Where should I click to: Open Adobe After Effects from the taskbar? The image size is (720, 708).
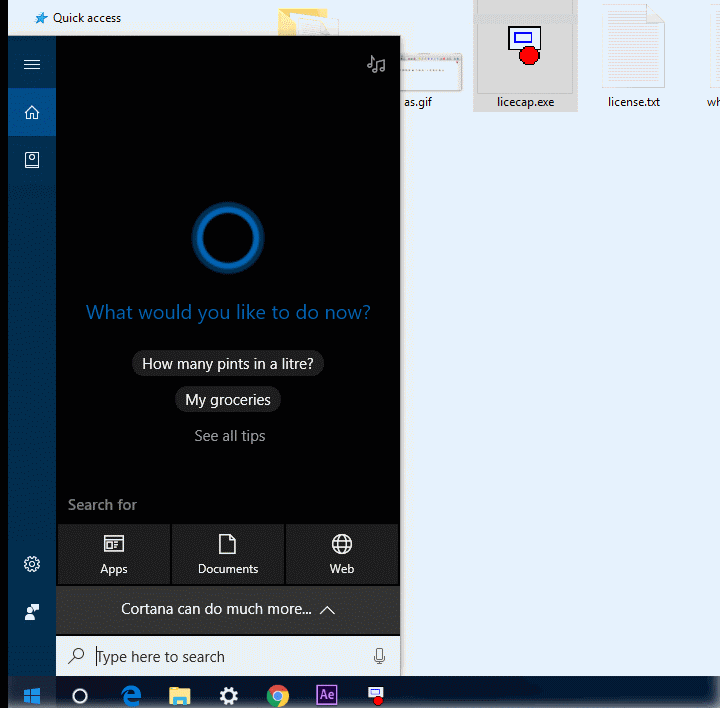click(x=327, y=695)
